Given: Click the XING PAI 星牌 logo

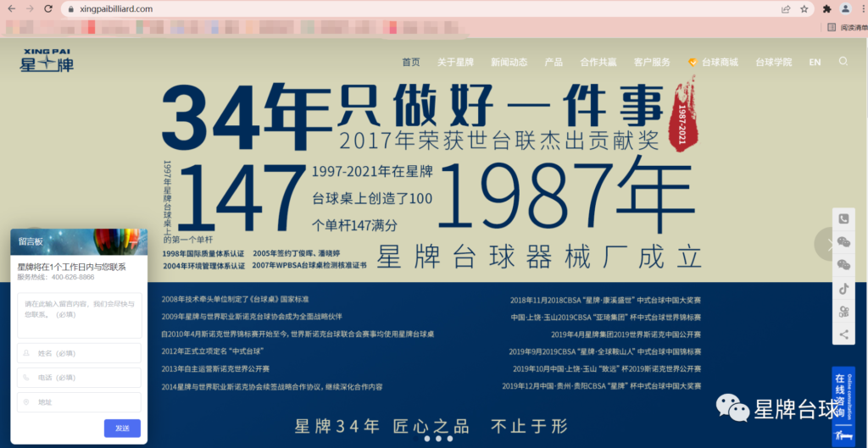Looking at the screenshot, I should pos(47,60).
